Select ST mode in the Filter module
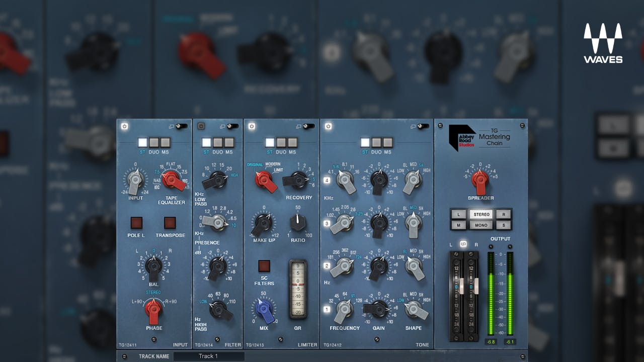The height and width of the screenshot is (362, 644). tap(206, 142)
